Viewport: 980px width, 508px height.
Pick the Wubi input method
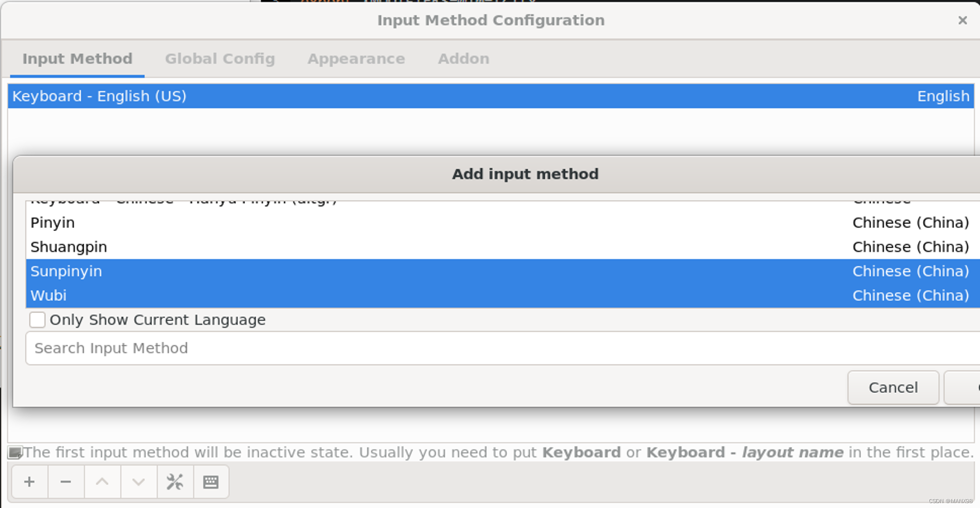pos(49,296)
